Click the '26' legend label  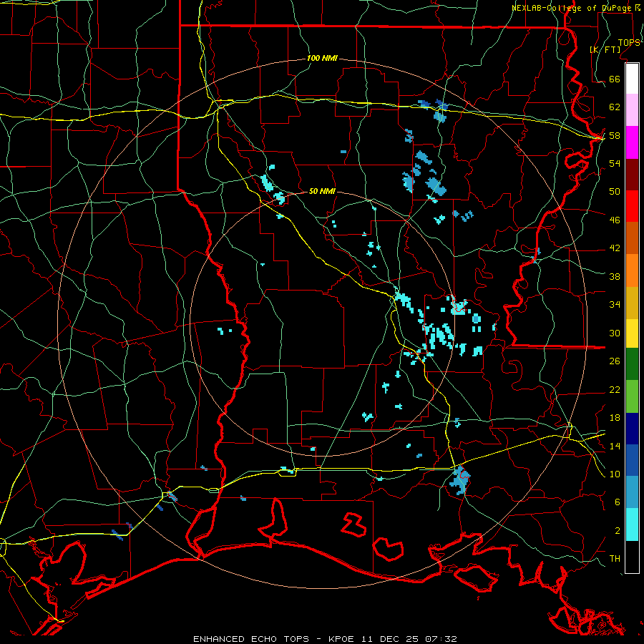(615, 361)
